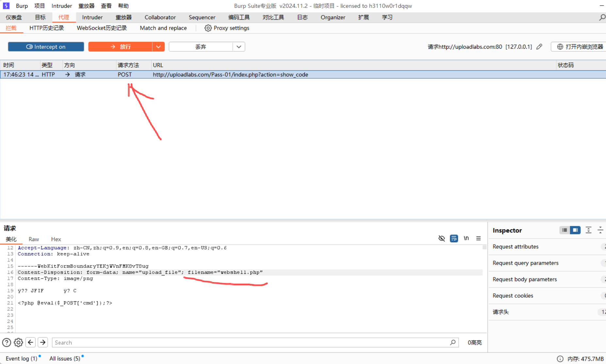The image size is (606, 364).
Task: Expand 请求头 section in Inspector
Action: [547, 312]
